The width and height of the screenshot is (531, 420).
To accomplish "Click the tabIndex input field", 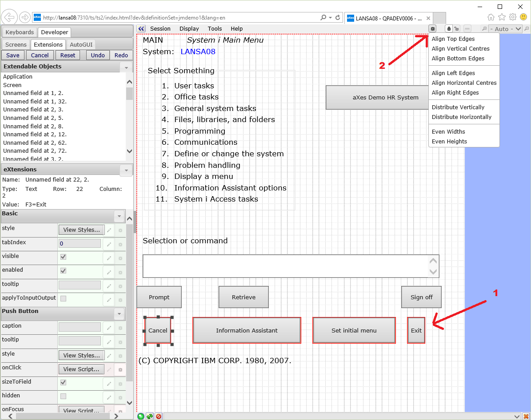I will [x=80, y=243].
